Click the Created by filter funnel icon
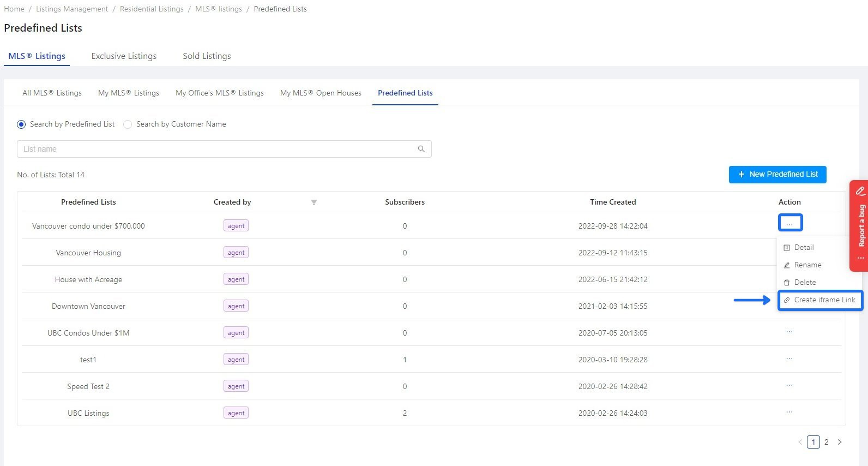 pyautogui.click(x=314, y=202)
